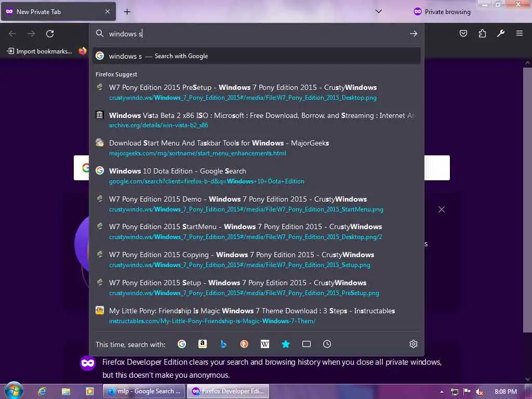Click the Go arrow in address bar
The width and height of the screenshot is (532, 399).
point(413,34)
